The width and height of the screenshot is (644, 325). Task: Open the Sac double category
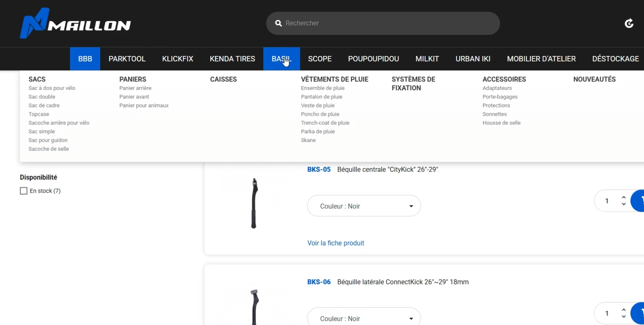point(42,97)
